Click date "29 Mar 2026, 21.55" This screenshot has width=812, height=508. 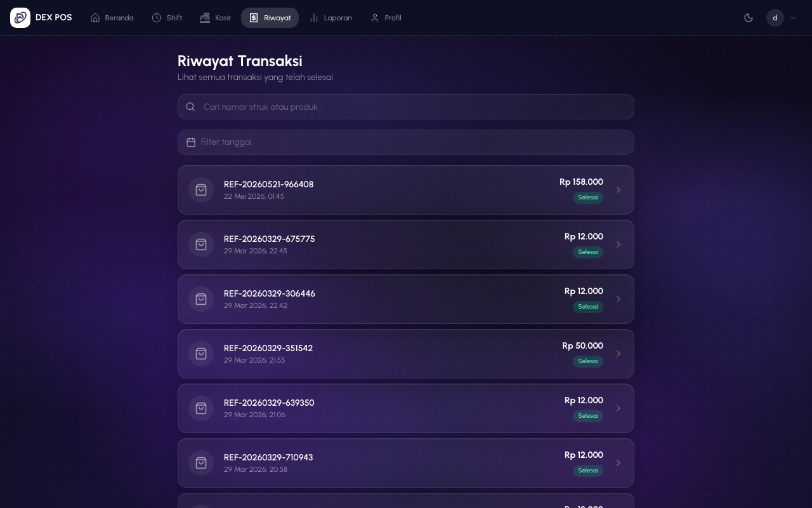click(254, 361)
